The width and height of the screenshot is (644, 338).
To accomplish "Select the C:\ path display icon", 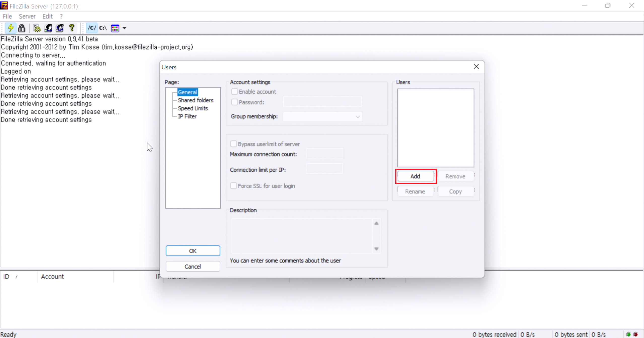I will (103, 28).
